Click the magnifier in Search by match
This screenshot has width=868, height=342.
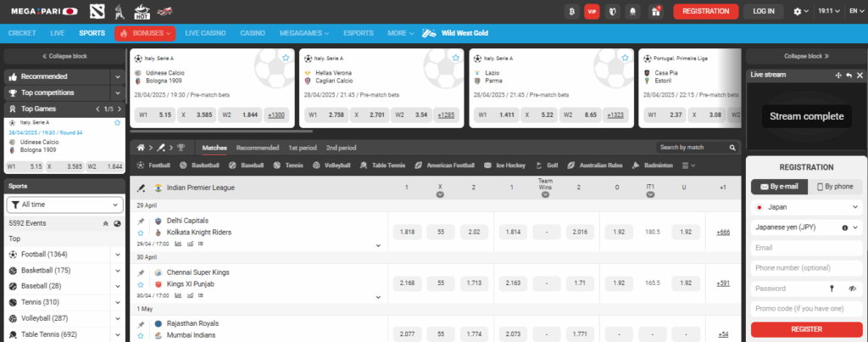coord(732,148)
